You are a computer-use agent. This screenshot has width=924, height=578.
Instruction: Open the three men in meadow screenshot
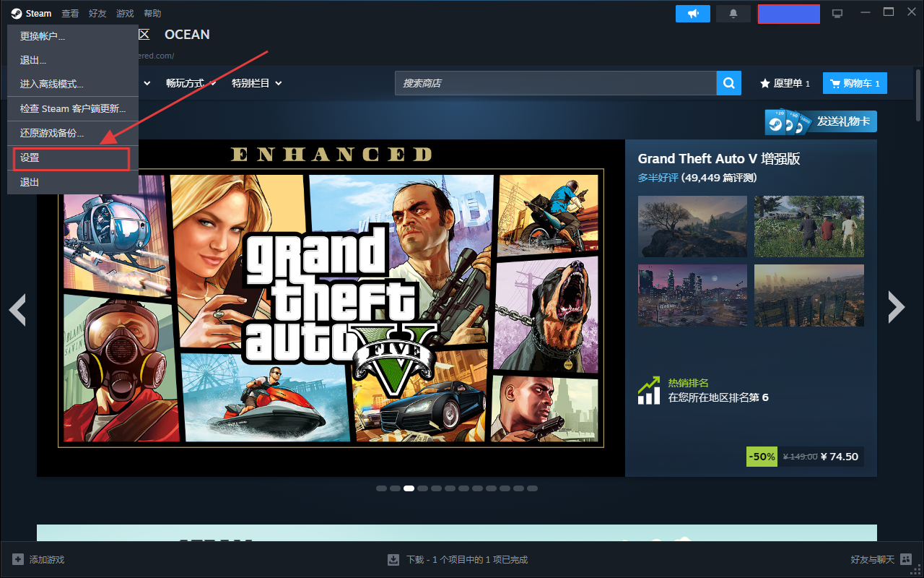pyautogui.click(x=809, y=226)
